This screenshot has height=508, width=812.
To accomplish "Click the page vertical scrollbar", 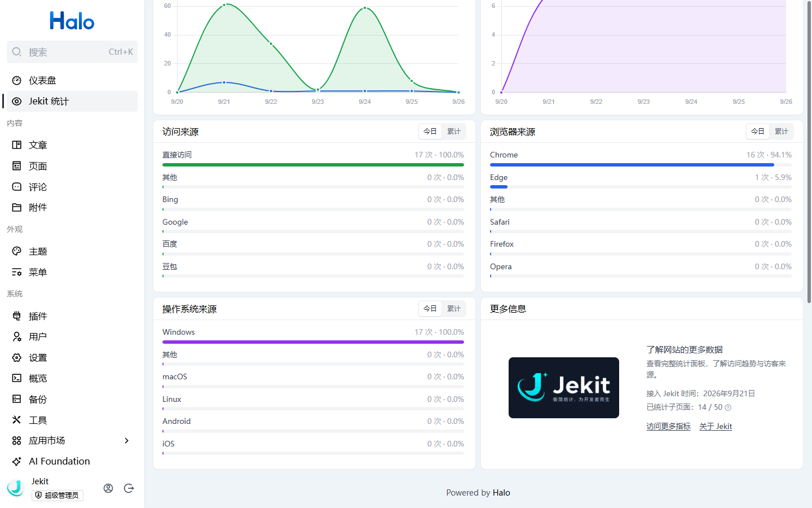I will point(809,152).
